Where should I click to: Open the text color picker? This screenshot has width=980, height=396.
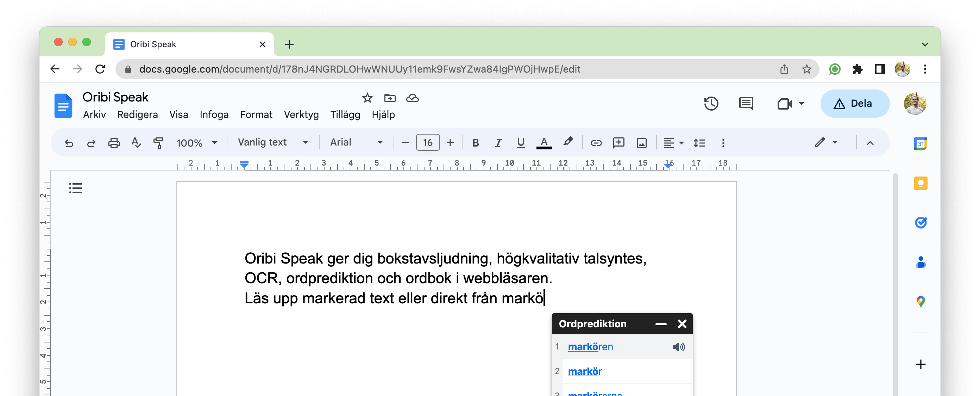coord(544,143)
